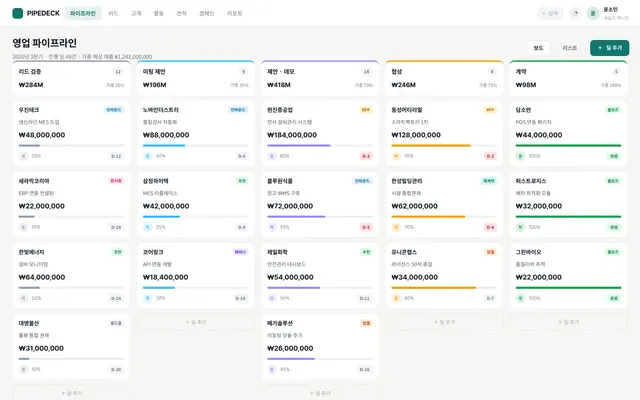Image resolution: width=640 pixels, height=400 pixels.
Task: Open the 활동 nav tab
Action: click(x=159, y=13)
